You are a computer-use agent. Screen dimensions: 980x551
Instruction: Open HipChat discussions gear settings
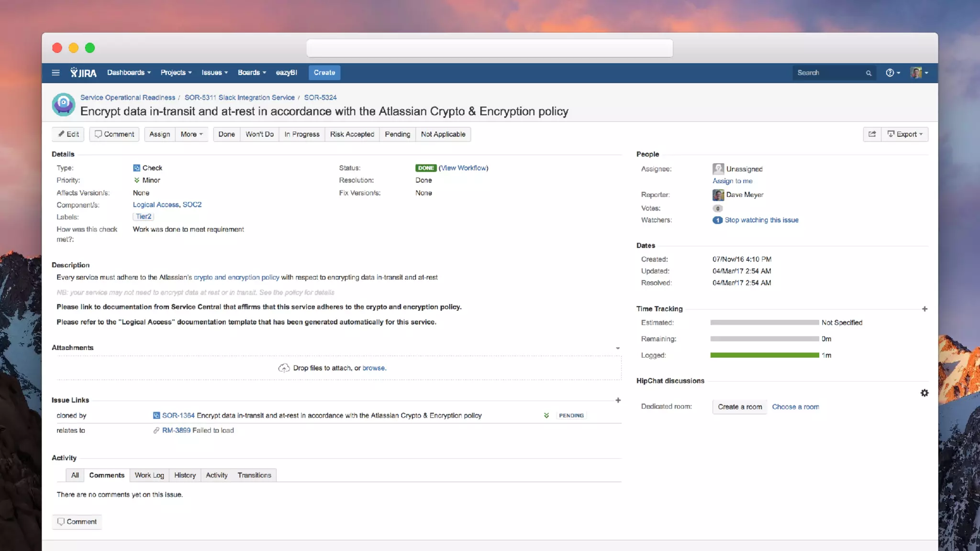pyautogui.click(x=924, y=393)
